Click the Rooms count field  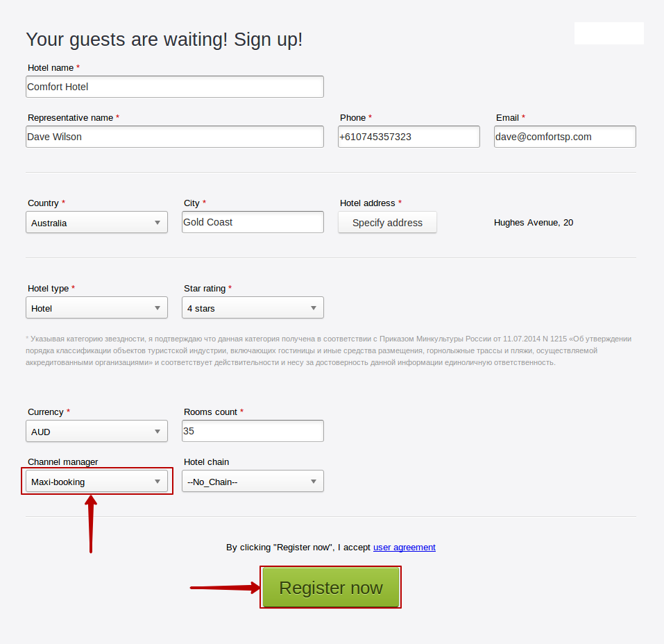(x=253, y=431)
